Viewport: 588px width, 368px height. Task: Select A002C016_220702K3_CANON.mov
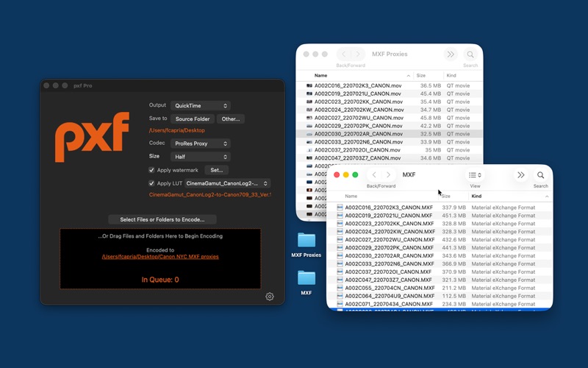(390, 85)
